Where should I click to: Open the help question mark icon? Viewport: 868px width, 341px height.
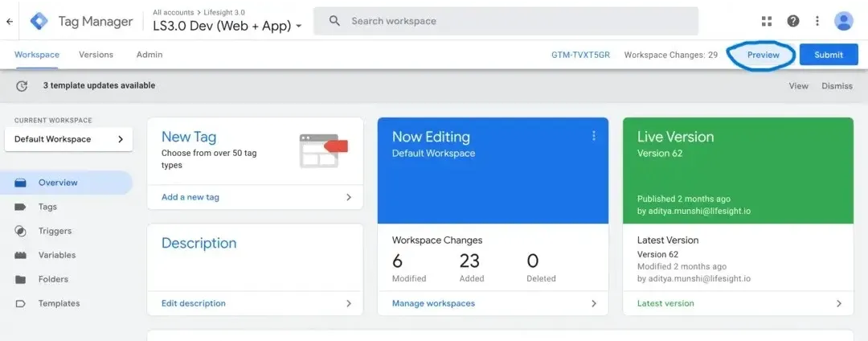pyautogui.click(x=792, y=21)
